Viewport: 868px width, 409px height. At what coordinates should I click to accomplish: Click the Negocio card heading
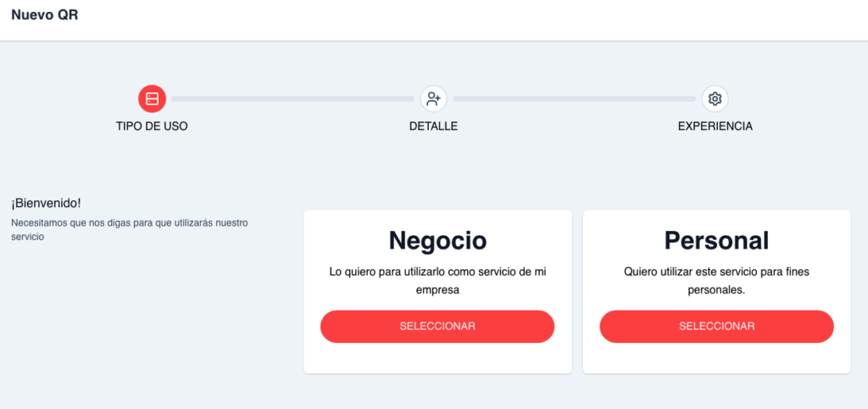pos(437,240)
